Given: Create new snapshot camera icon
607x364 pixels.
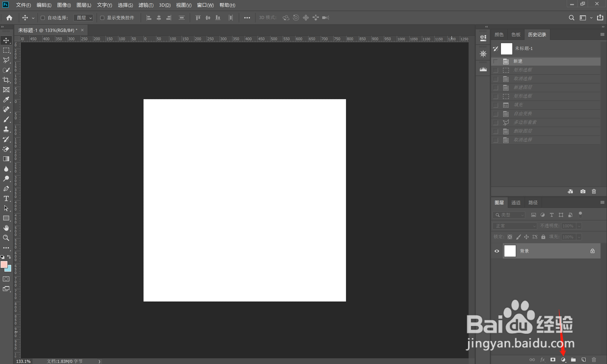Looking at the screenshot, I should point(583,191).
